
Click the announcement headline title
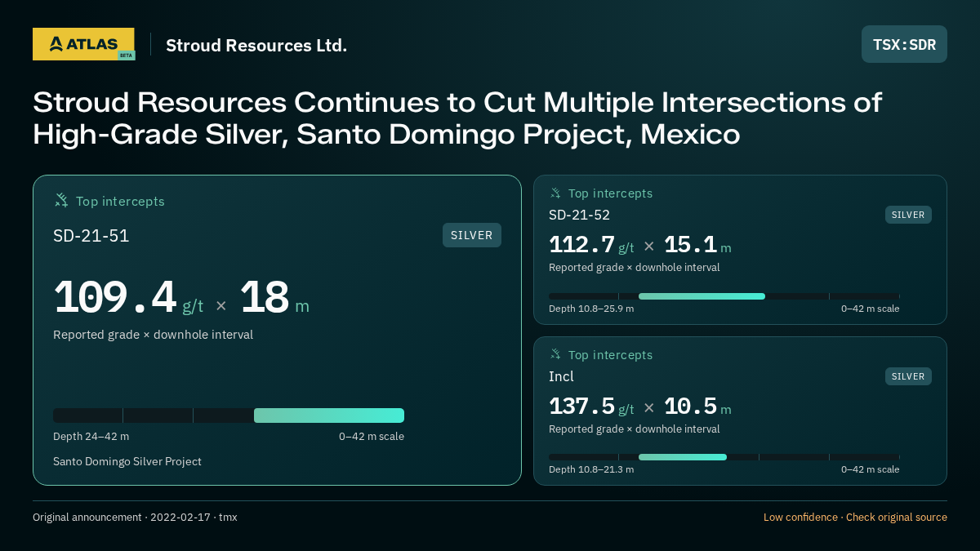point(457,118)
